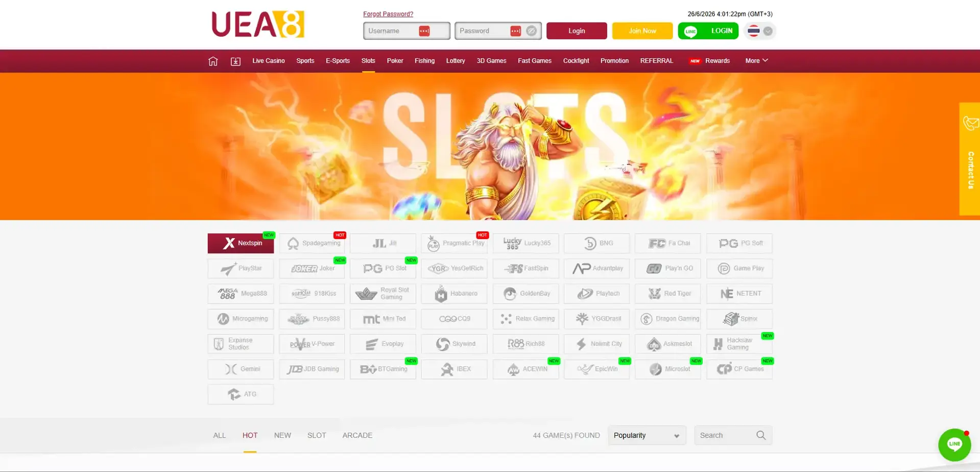This screenshot has height=472, width=980.
Task: Choose the CP Games provider
Action: [x=739, y=369]
